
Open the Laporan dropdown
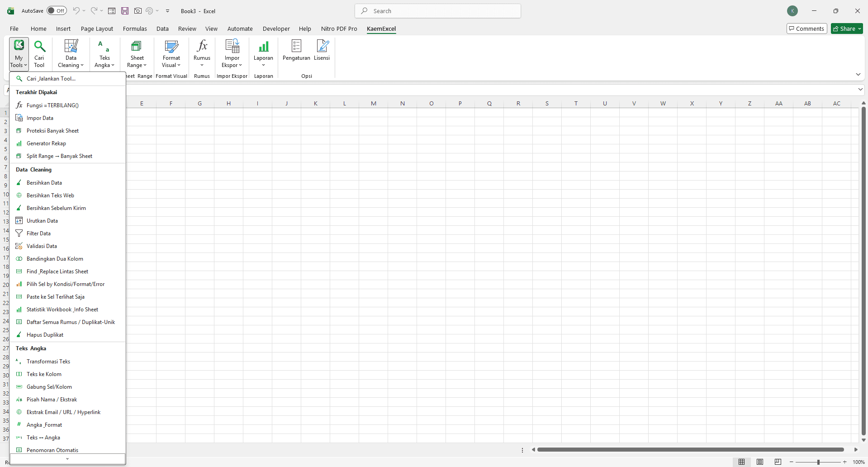pos(263,53)
